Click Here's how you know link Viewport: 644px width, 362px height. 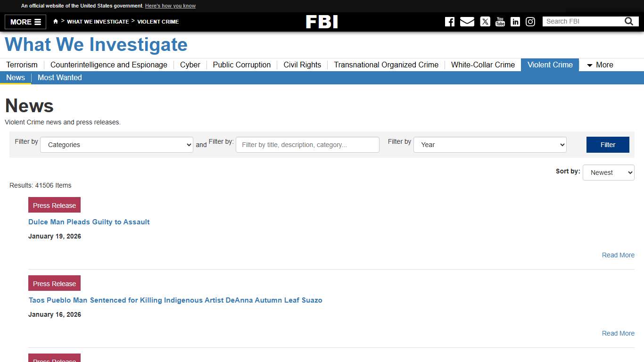[170, 6]
